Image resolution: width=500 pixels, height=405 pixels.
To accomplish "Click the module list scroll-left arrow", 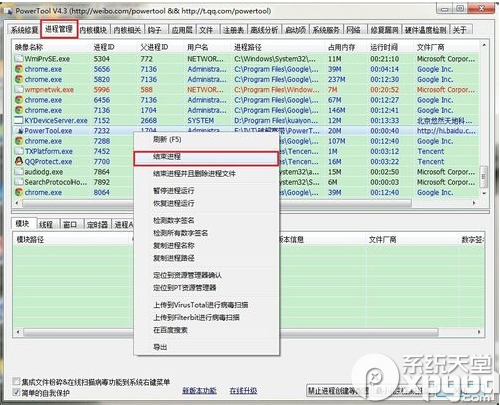I will click(x=18, y=332).
